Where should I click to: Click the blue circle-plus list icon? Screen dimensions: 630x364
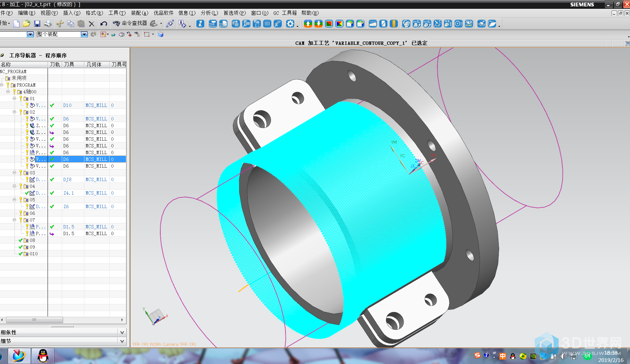[459, 24]
